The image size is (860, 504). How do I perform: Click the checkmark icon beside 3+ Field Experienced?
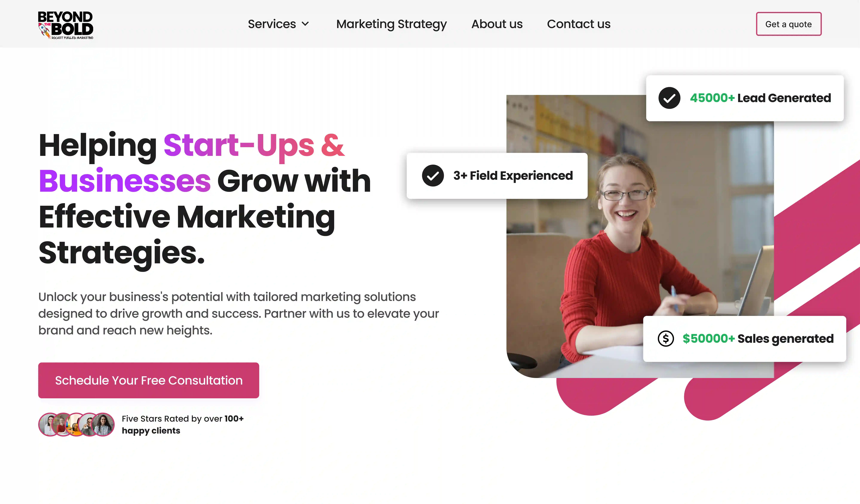tap(433, 176)
